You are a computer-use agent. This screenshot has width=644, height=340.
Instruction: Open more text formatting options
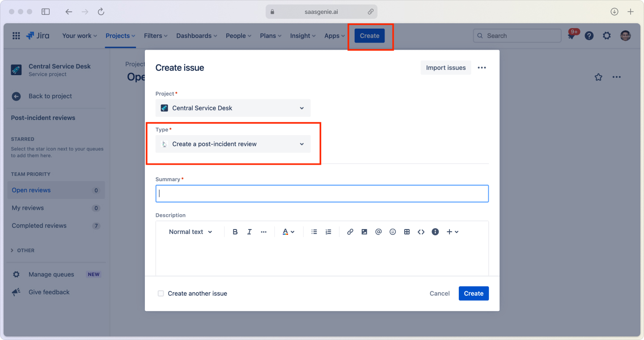point(264,232)
